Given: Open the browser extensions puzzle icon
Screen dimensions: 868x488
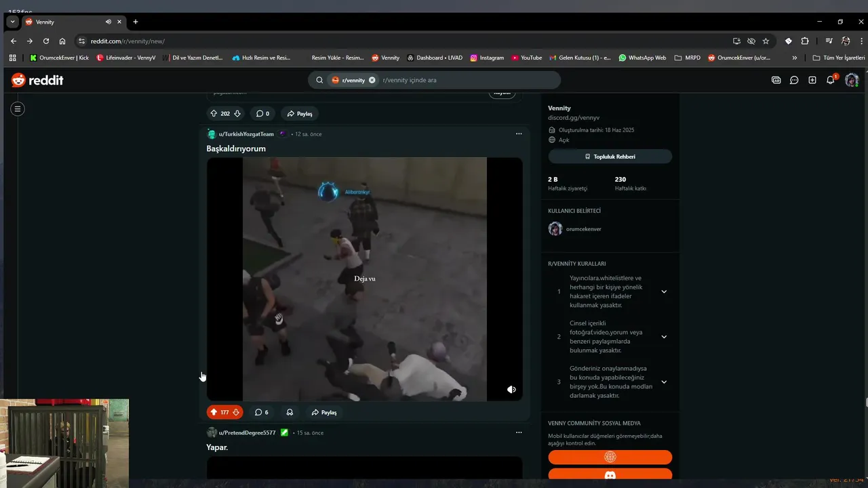Looking at the screenshot, I should (x=805, y=41).
